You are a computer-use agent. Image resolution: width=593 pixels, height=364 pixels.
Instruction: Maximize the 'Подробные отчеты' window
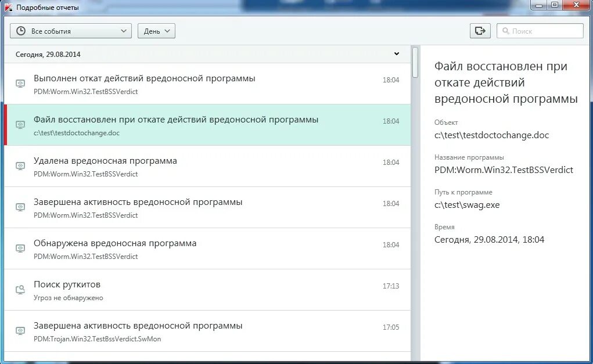555,5
